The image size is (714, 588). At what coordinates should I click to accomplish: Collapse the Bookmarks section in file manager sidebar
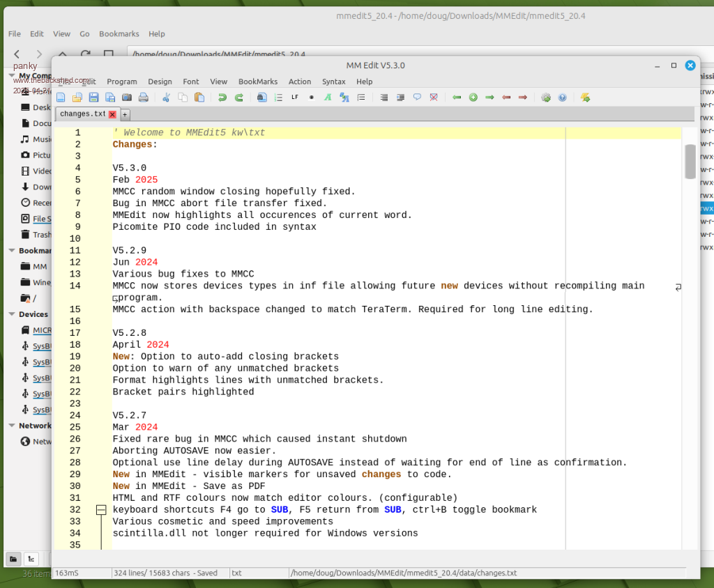pos(13,251)
